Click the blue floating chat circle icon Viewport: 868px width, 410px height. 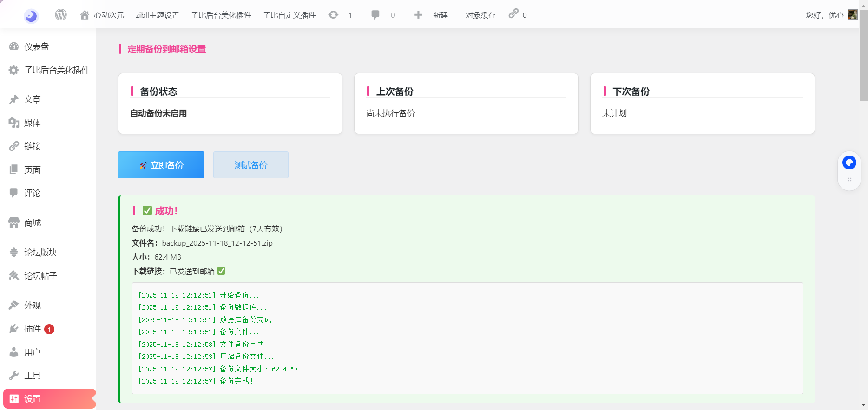point(849,163)
